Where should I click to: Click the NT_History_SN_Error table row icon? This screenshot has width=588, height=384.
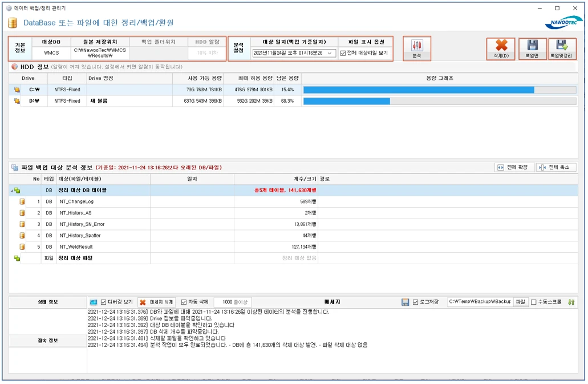[22, 224]
